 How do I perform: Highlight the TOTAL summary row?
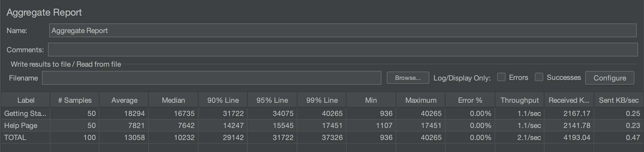tap(15, 138)
